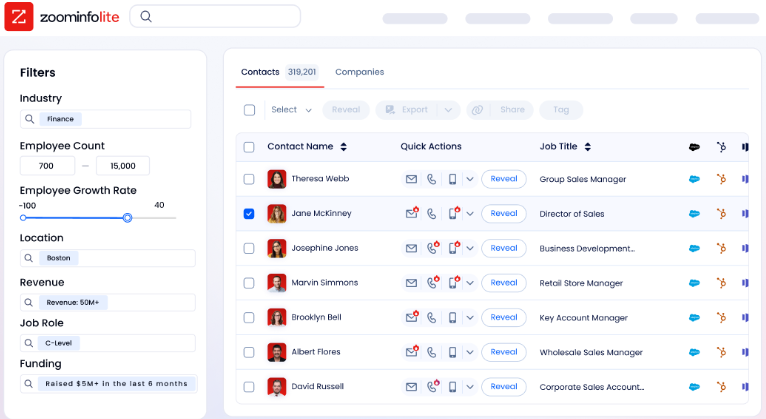The height and width of the screenshot is (419, 766).
Task: Click mobile icon for Brooklyn Bell
Action: (x=452, y=318)
